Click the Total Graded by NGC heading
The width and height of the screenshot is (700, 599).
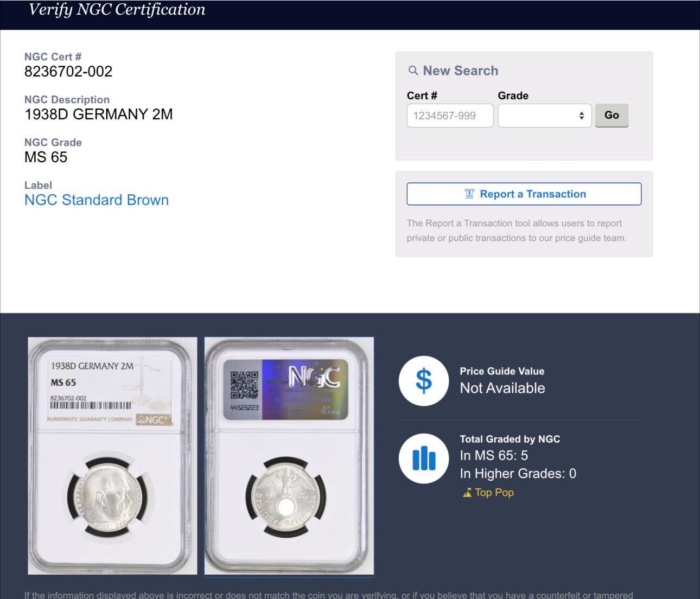pyautogui.click(x=510, y=439)
